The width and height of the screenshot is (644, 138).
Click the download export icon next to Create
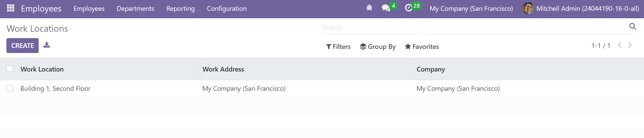coord(47,45)
